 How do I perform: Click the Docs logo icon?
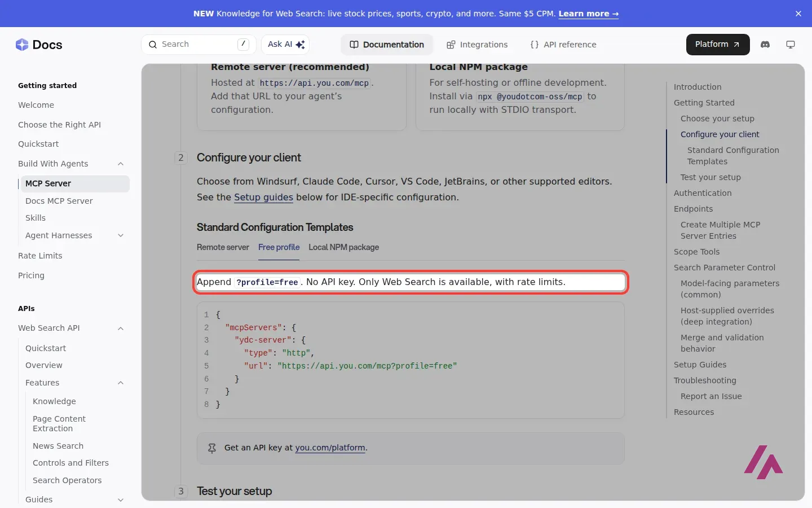(x=22, y=45)
